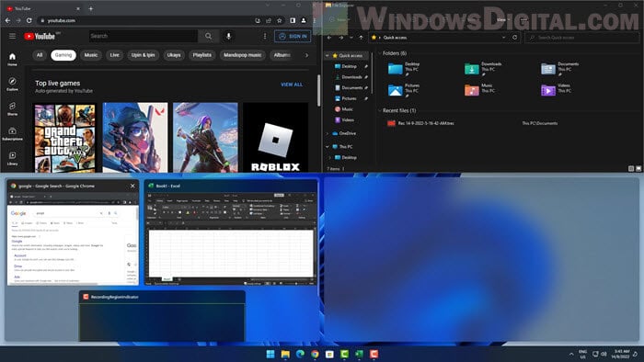Click the SIGN IN button

[x=293, y=36]
